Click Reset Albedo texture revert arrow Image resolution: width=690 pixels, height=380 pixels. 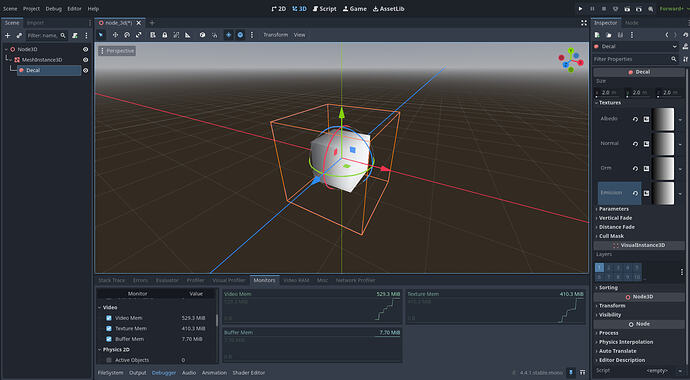click(635, 119)
